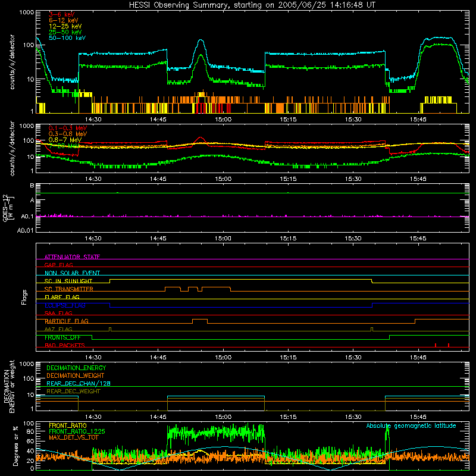Click the A0.01 tick label on GOES plot
The height and width of the screenshot is (476, 476).
(x=26, y=230)
